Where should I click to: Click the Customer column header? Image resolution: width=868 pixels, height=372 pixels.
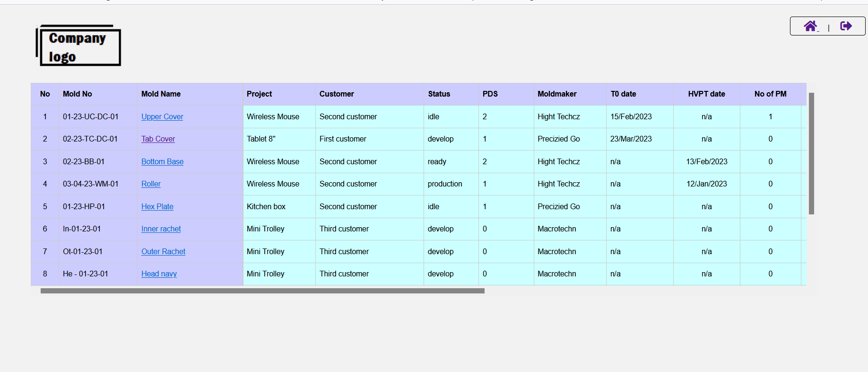point(336,94)
